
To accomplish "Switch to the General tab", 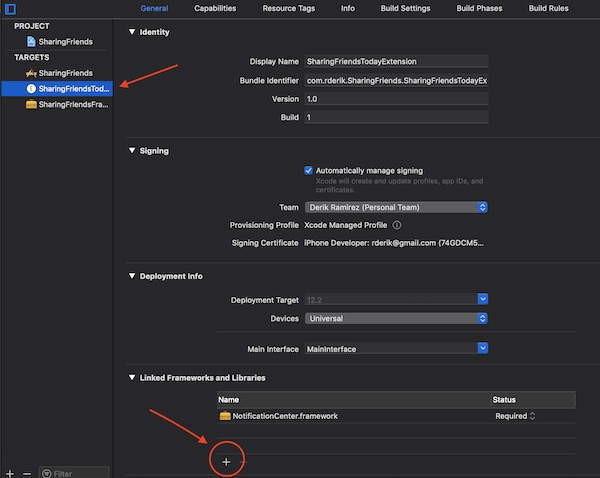I will tap(154, 8).
